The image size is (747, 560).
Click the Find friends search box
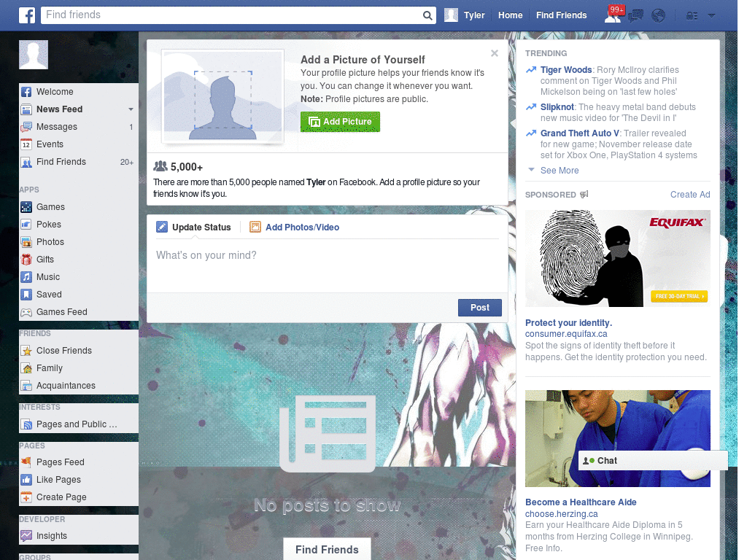click(232, 15)
